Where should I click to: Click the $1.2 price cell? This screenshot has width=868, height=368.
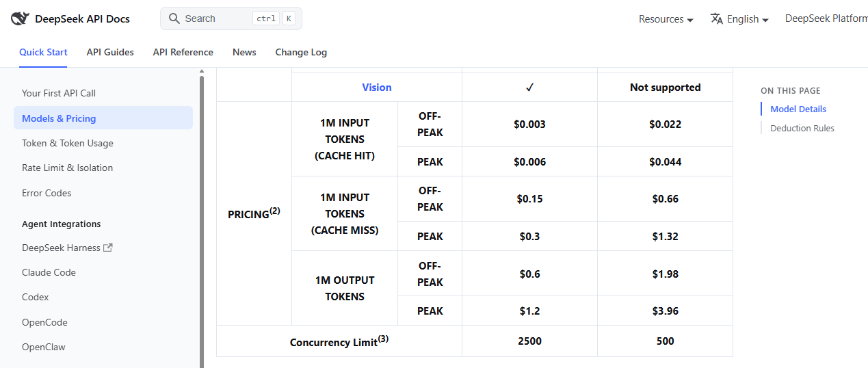[530, 311]
